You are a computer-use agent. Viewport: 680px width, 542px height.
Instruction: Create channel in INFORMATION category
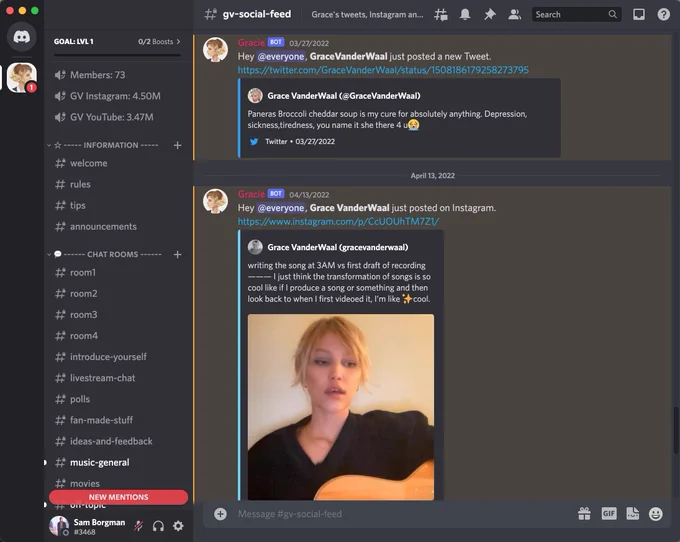(177, 145)
